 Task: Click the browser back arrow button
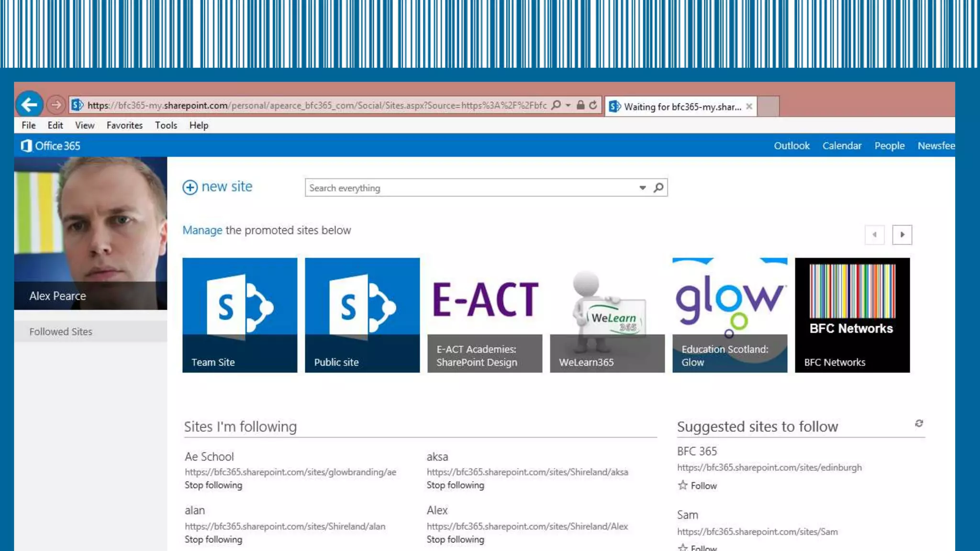point(29,105)
